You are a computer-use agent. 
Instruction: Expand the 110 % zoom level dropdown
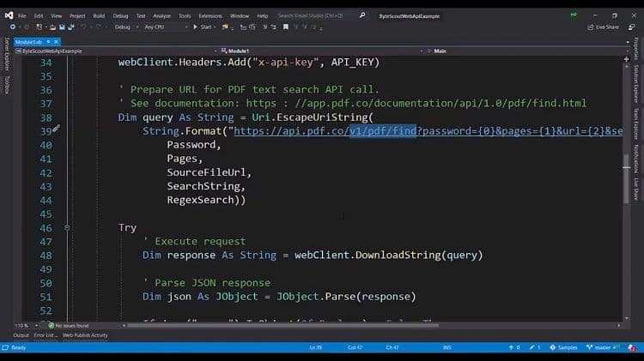pyautogui.click(x=23, y=326)
